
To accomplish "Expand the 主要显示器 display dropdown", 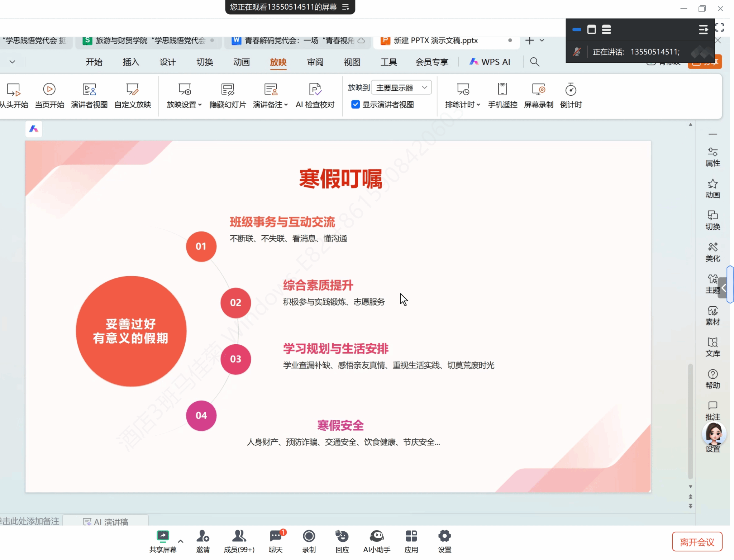I will 424,87.
